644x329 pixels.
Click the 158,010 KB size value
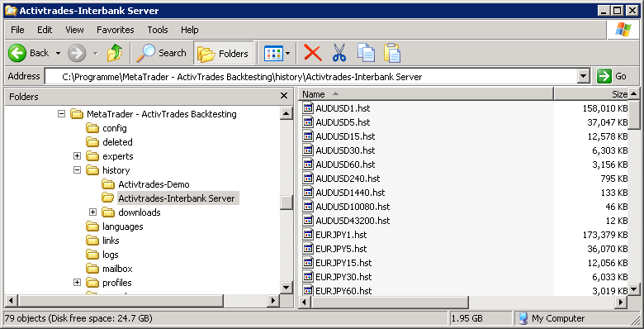click(605, 108)
